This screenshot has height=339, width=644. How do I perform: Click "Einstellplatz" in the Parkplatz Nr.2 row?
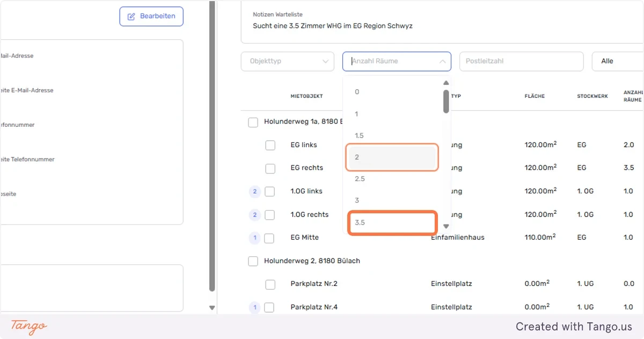click(x=451, y=284)
